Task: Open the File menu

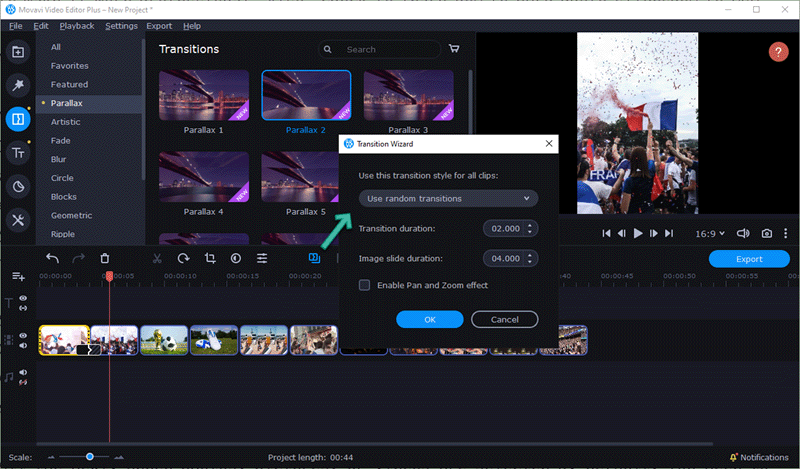Action: coord(15,26)
